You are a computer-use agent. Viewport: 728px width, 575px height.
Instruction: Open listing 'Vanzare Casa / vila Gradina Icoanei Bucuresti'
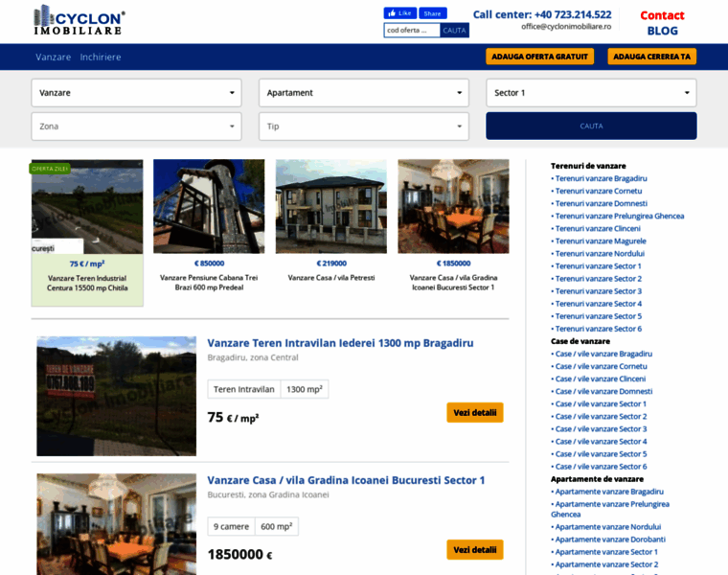click(x=346, y=480)
